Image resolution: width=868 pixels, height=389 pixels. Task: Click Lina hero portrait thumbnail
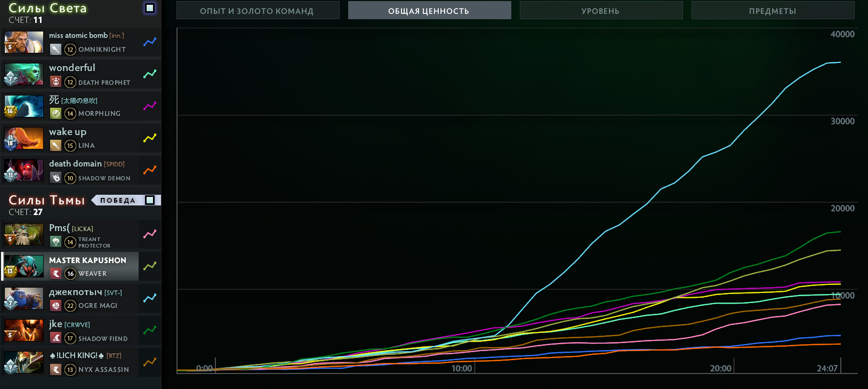point(24,138)
